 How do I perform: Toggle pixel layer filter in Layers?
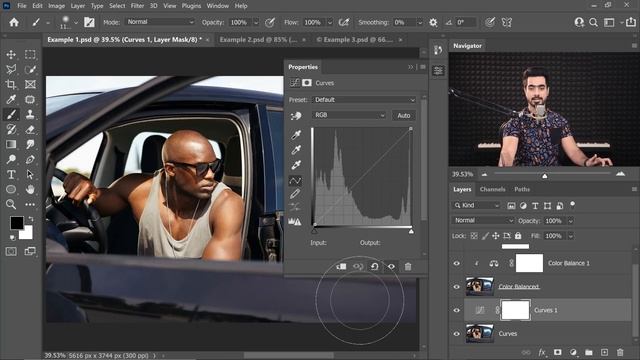tap(511, 206)
